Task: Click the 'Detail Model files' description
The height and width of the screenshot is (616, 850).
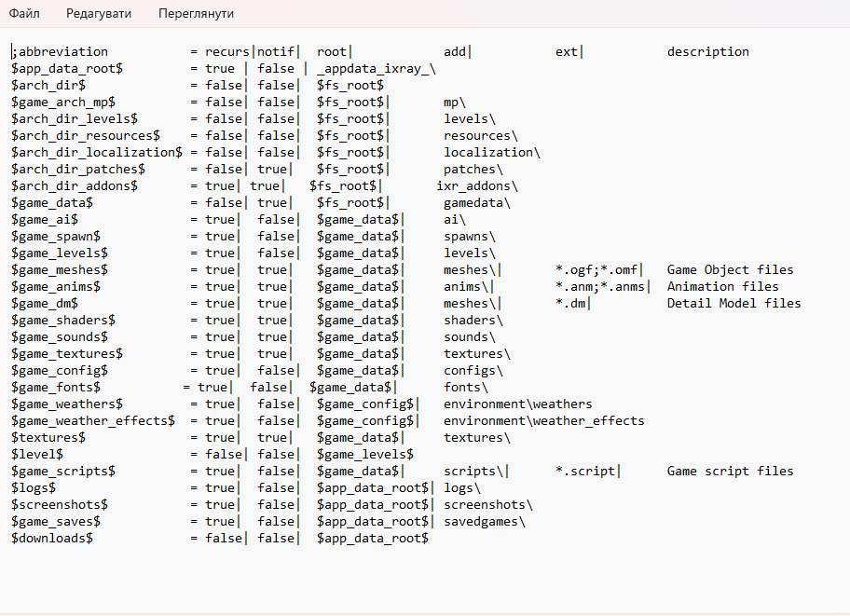Action: click(733, 304)
